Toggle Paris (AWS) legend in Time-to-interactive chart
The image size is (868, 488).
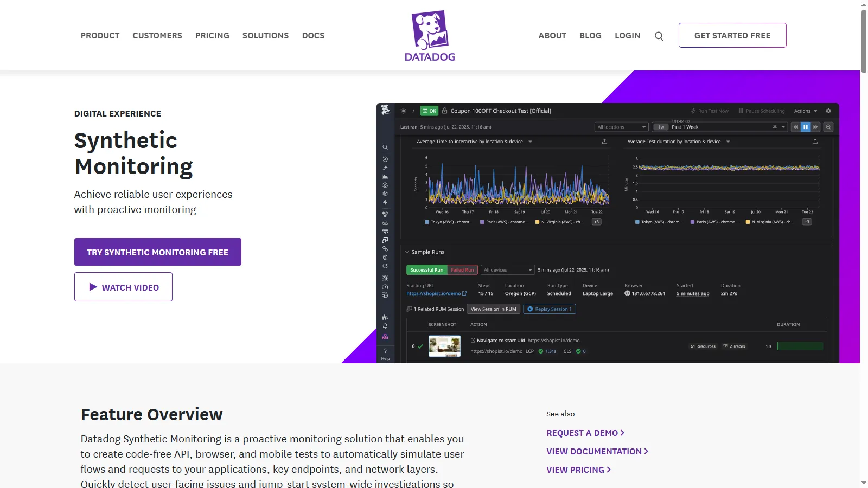tap(505, 222)
